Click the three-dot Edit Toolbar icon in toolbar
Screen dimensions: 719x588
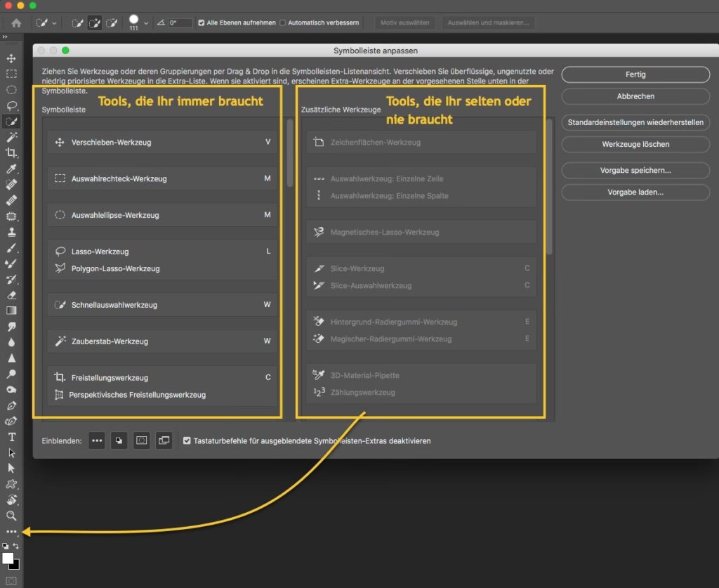(11, 532)
